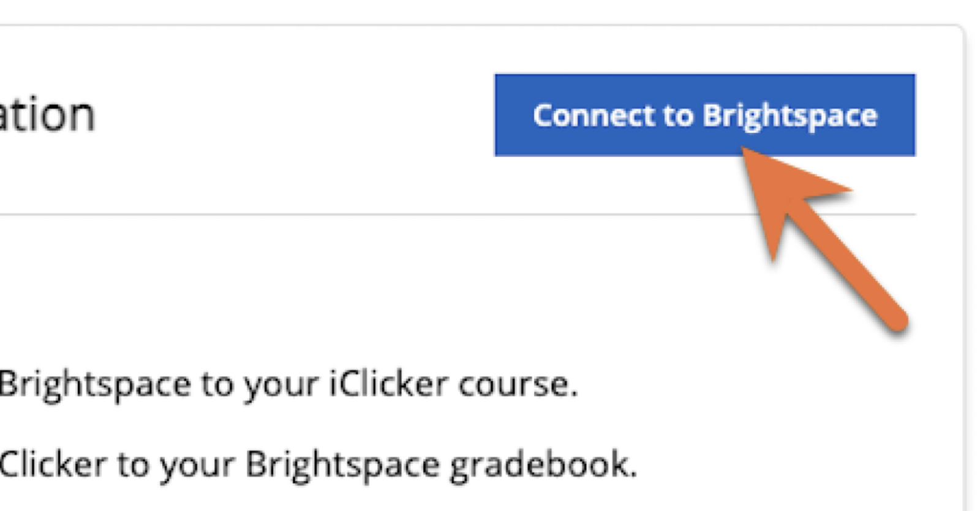Click the Connect to Brightspace button
This screenshot has height=511, width=980.
(x=704, y=115)
